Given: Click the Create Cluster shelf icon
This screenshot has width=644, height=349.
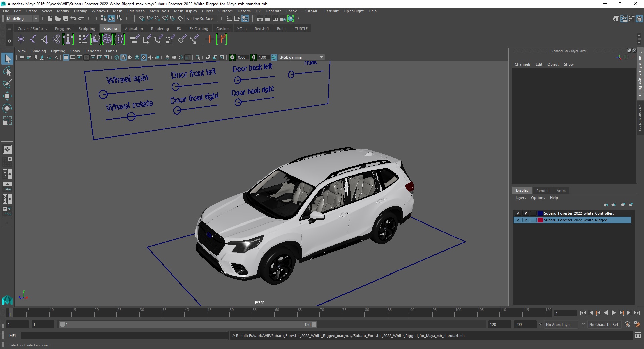Looking at the screenshot, I should coord(119,39).
